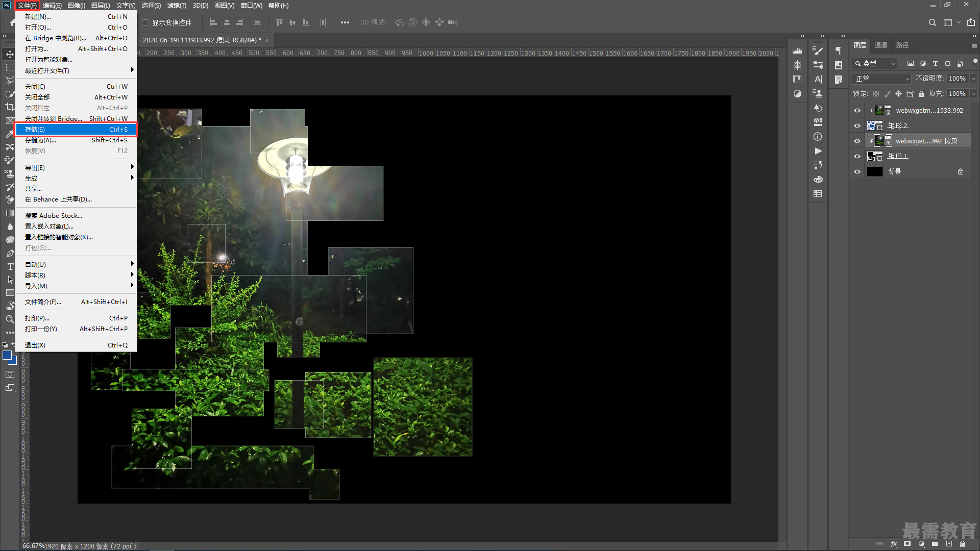Expand the 脚本 submenu
The image size is (980, 551).
pos(76,275)
